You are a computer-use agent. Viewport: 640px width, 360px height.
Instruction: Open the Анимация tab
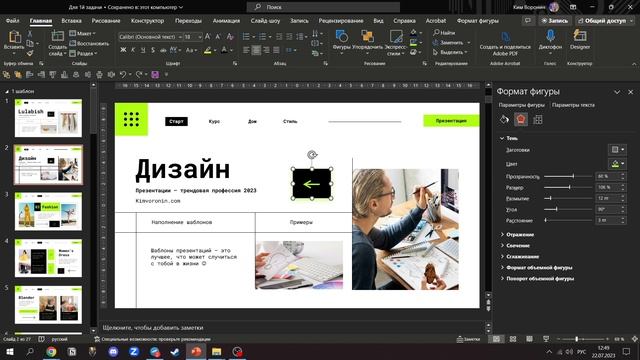point(227,21)
